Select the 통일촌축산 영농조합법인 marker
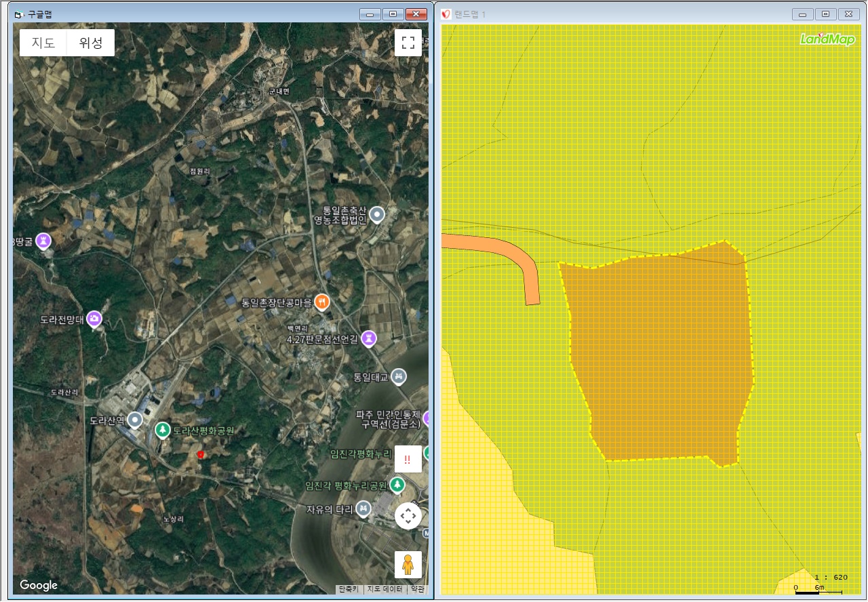Viewport: 868px width, 602px height. (x=377, y=215)
